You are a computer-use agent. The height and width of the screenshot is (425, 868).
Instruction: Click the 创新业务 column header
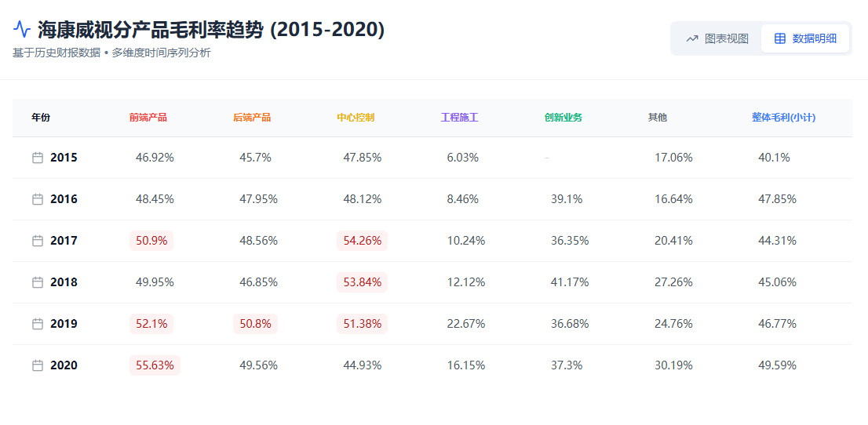tap(563, 118)
